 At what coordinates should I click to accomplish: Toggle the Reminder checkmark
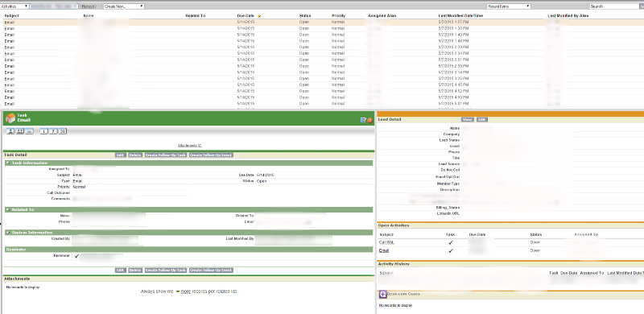pos(76,256)
